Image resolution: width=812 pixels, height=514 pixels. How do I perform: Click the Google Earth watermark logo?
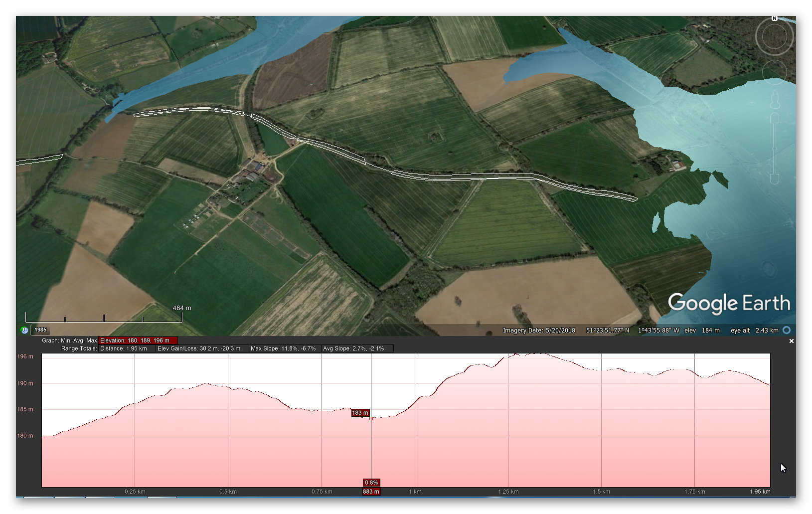point(729,303)
